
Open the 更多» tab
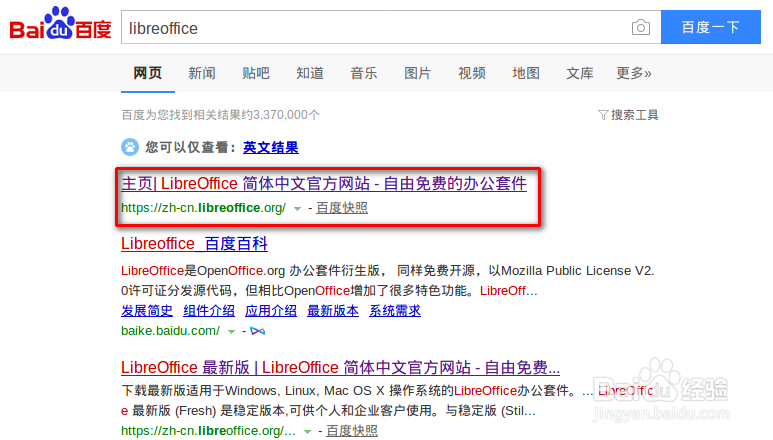[634, 73]
